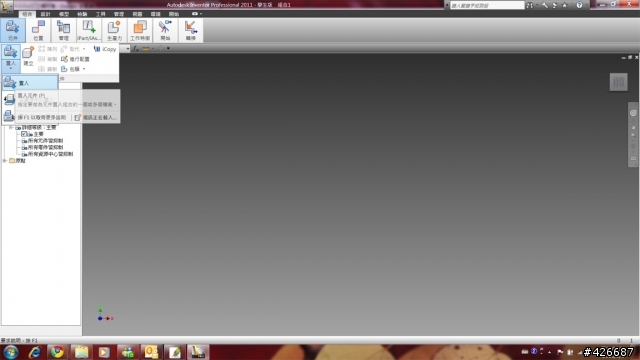Switch to the 組合 assembly ribbon tab
Viewport: 640px width, 360px height.
[x=27, y=14]
